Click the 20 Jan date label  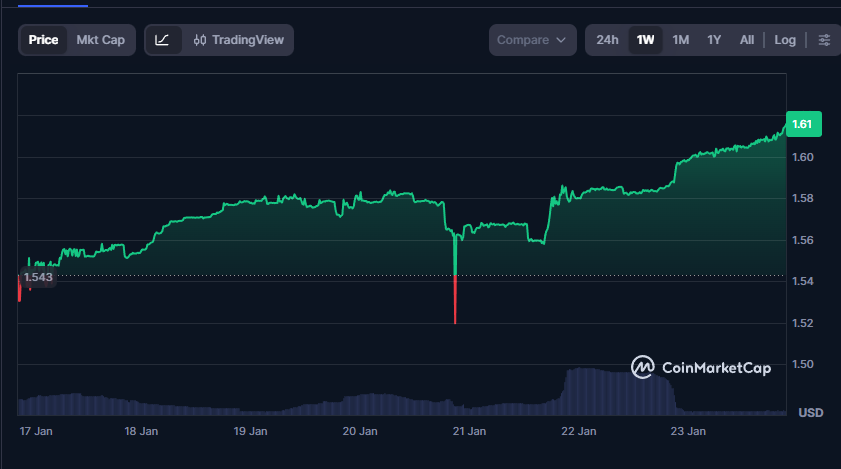[360, 431]
